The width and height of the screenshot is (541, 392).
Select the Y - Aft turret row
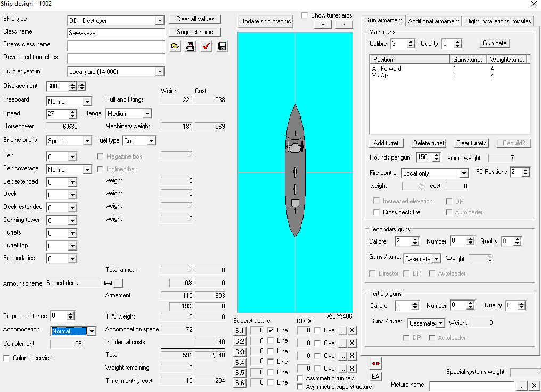point(449,76)
